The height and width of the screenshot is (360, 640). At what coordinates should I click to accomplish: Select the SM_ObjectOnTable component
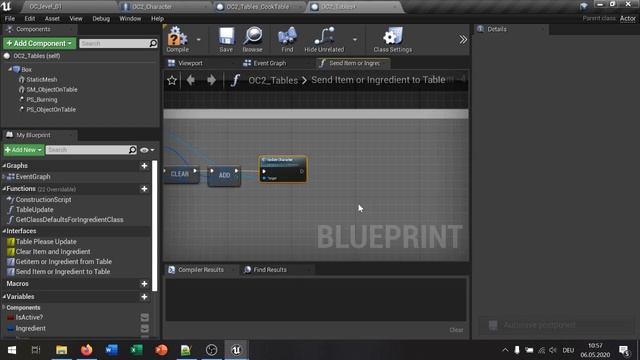52,90
